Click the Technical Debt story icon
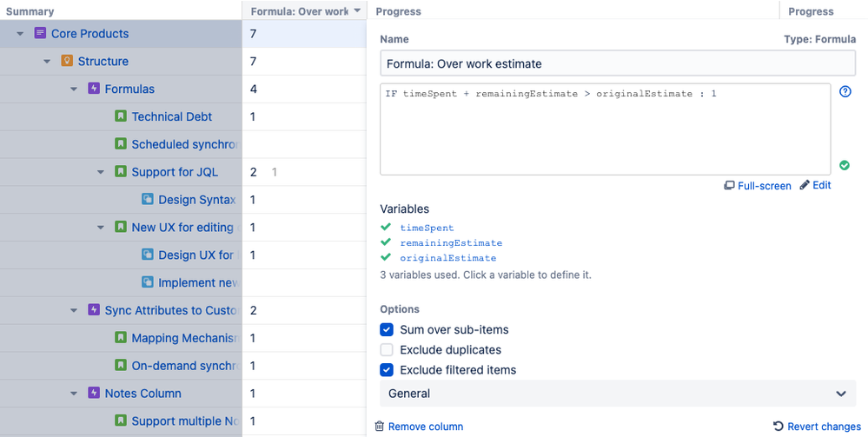This screenshot has height=437, width=868. [121, 116]
